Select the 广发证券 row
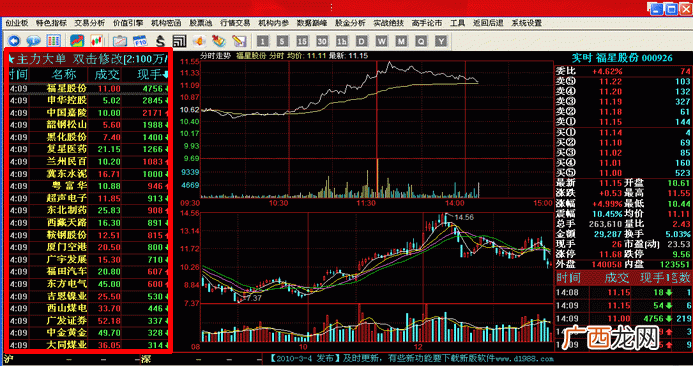Screen dimensions: 693x366 (x=88, y=320)
